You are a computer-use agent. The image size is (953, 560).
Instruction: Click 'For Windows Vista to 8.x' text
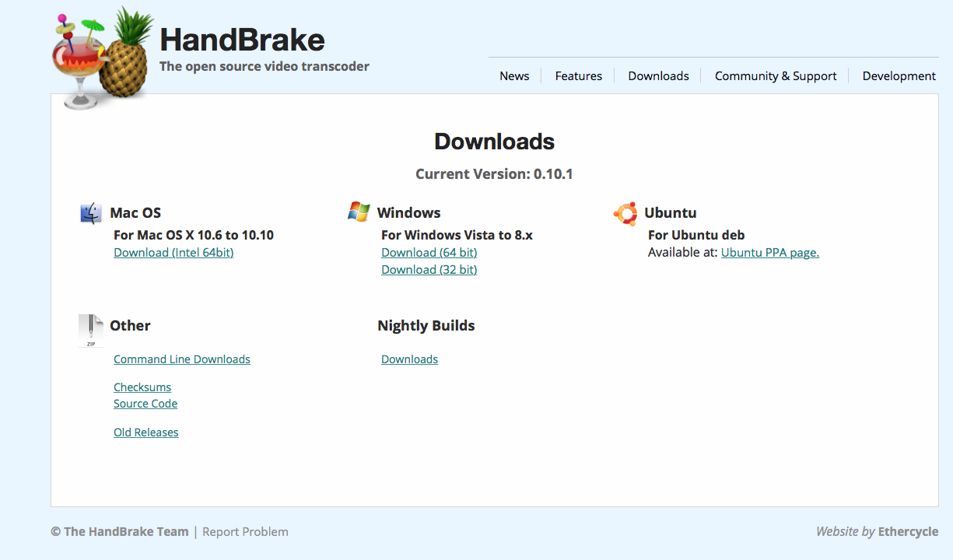457,235
